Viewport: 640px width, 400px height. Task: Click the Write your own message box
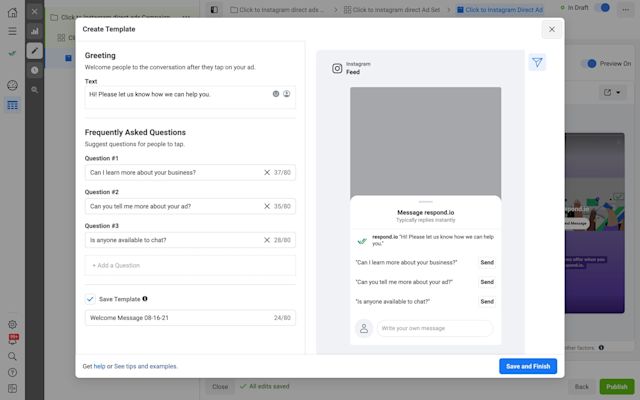[435, 328]
